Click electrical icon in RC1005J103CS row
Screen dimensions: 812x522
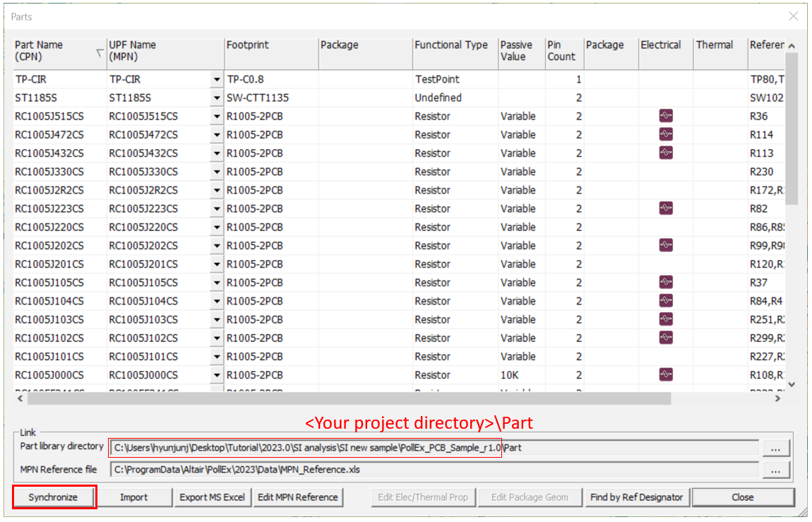[x=665, y=319]
